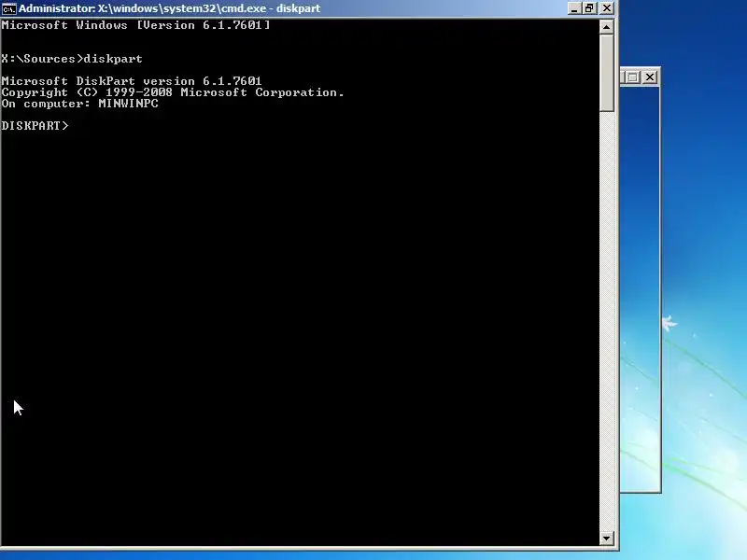
Task: Click 'Microsoft DiskPart version 6.1.7601' text
Action: click(132, 81)
